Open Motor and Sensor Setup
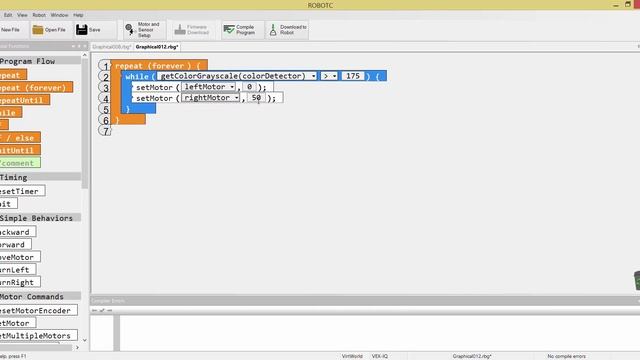This screenshot has height=360, width=640. coord(143,30)
